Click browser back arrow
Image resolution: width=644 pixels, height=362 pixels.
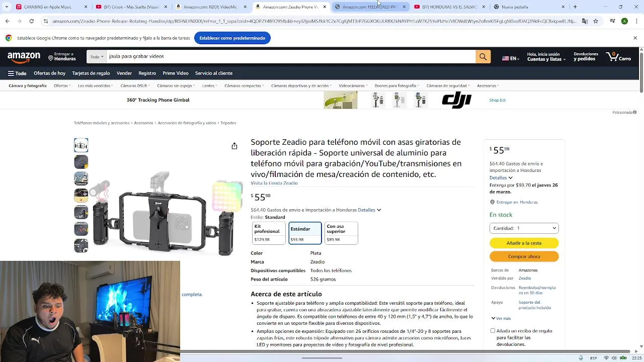(x=7, y=21)
